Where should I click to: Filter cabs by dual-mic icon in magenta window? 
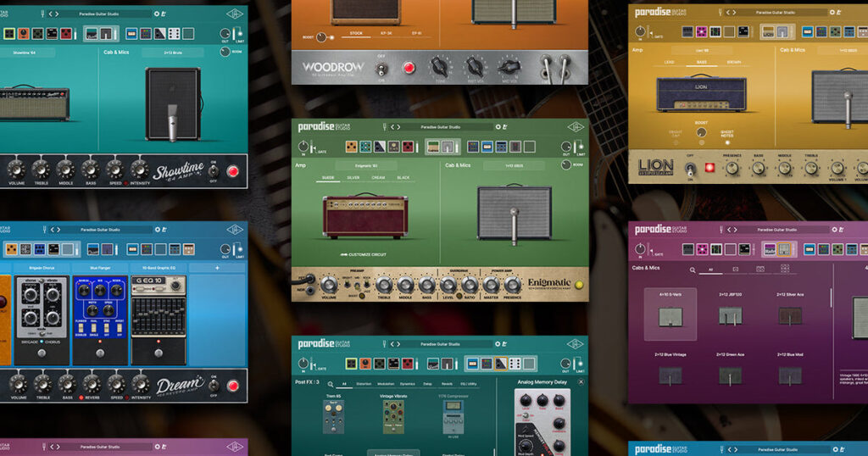click(760, 269)
